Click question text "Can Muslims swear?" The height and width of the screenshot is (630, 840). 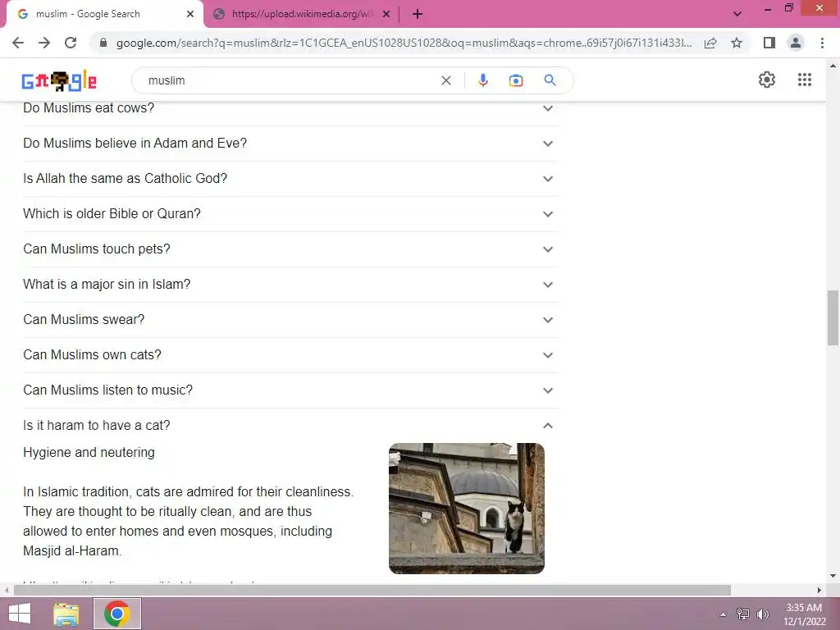pos(84,320)
